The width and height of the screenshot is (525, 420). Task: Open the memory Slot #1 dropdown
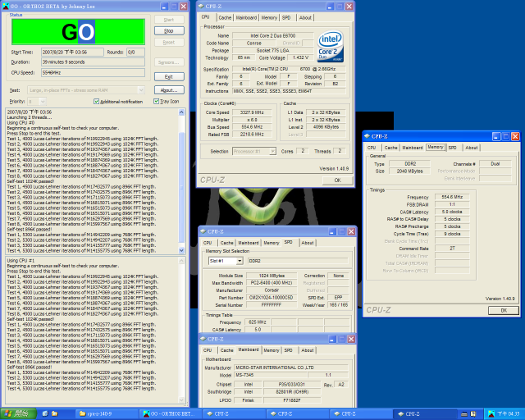coord(240,261)
